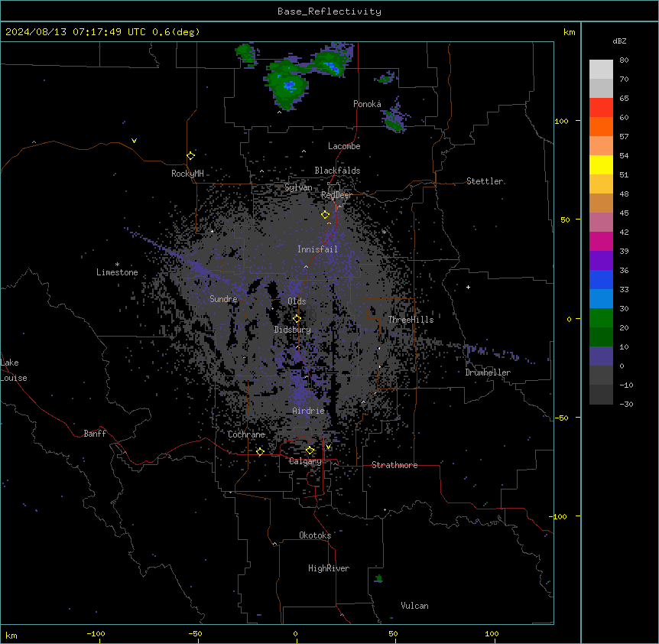Click yellow radar marker near Olds
The height and width of the screenshot is (644, 659).
[x=297, y=319]
